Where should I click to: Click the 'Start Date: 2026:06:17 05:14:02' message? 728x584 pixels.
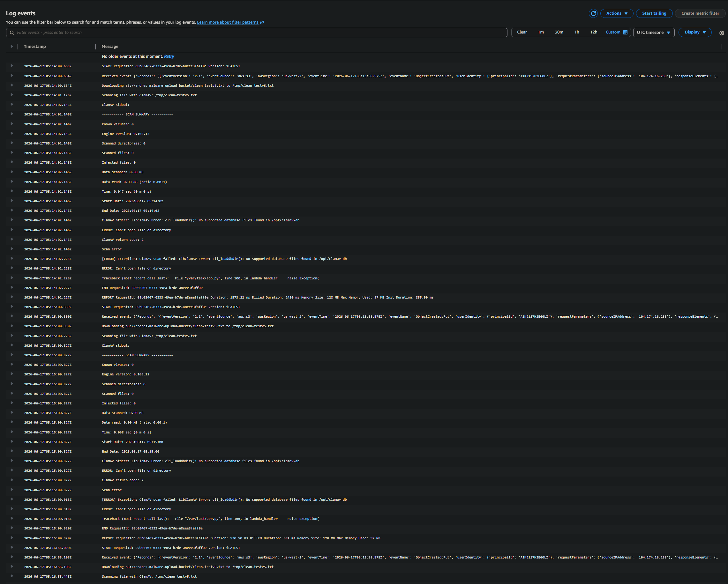pos(132,201)
